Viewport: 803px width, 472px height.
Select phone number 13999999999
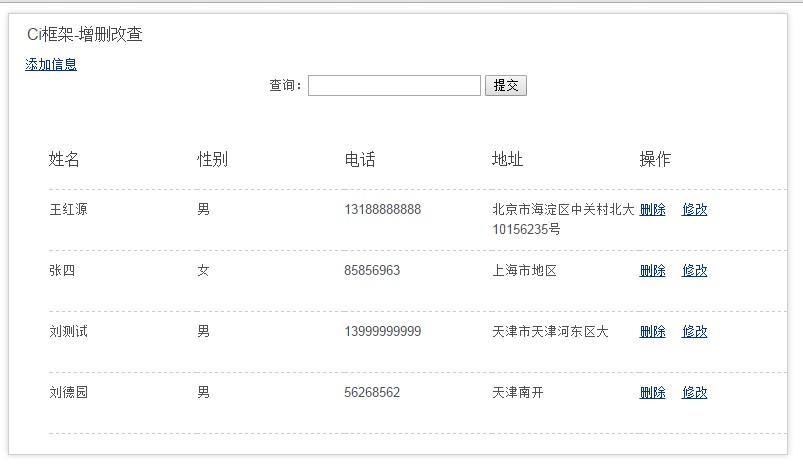[x=383, y=332]
